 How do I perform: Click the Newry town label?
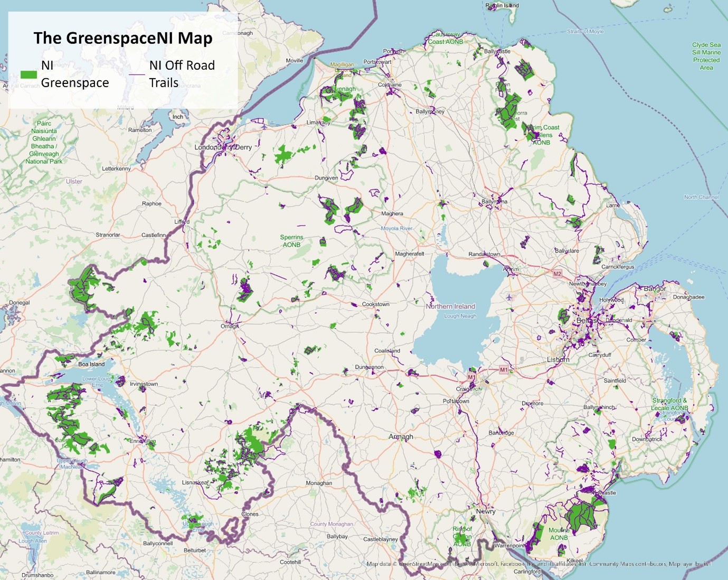click(x=486, y=511)
